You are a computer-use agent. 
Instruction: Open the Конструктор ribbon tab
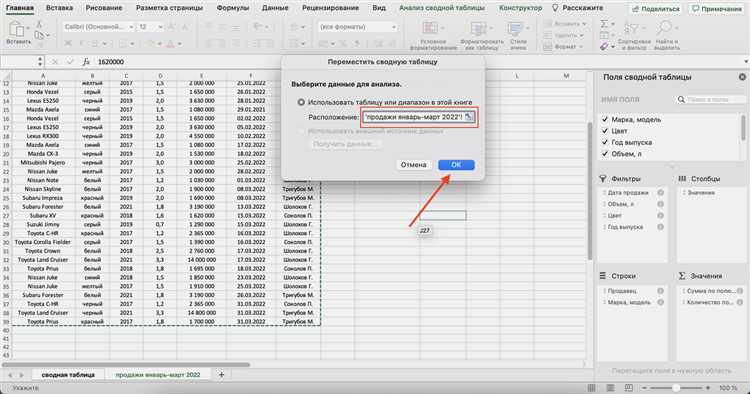tap(520, 8)
